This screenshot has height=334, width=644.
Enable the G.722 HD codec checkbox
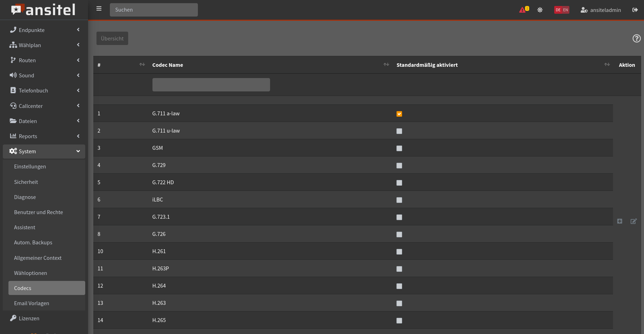[399, 183]
